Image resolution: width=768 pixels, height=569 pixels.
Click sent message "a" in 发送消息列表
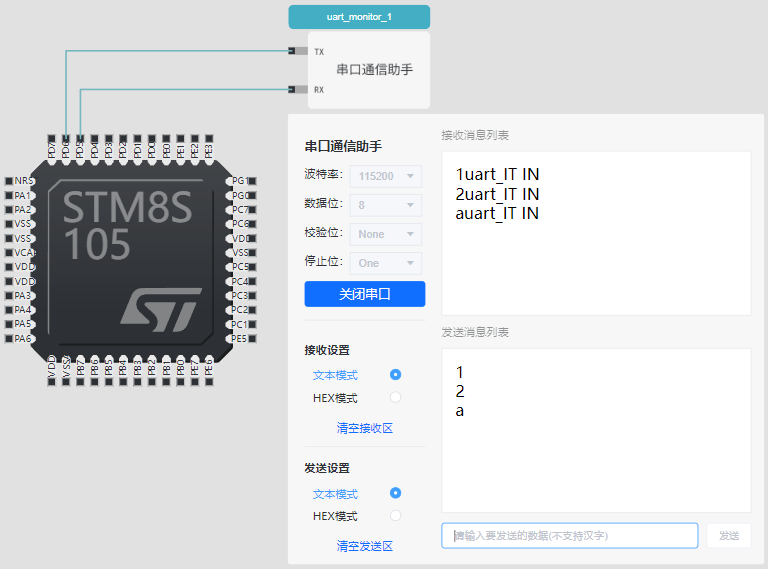(x=459, y=411)
